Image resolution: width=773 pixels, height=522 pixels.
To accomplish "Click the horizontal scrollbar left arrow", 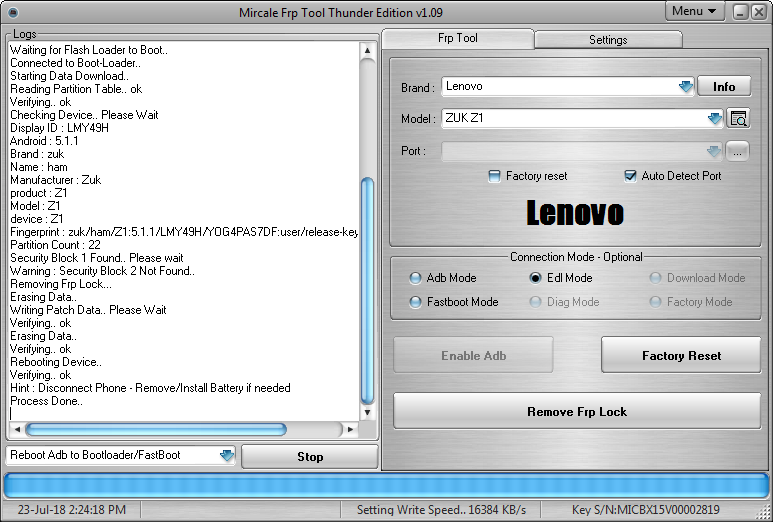I will pyautogui.click(x=17, y=429).
